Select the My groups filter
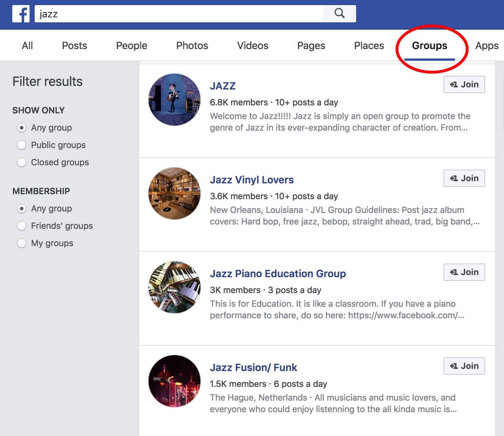 coord(22,243)
